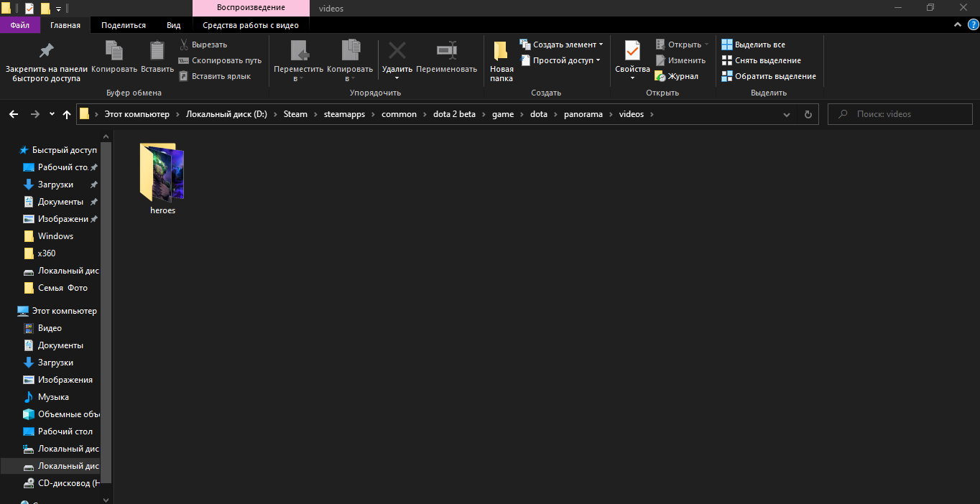
Task: Select the Воспроизведение contextual tab
Action: click(x=251, y=8)
